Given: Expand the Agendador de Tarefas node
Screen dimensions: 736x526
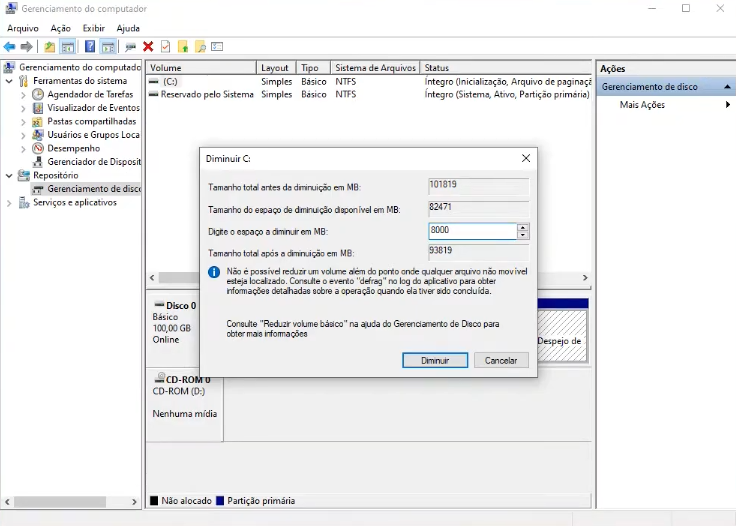Looking at the screenshot, I should pyautogui.click(x=23, y=95).
